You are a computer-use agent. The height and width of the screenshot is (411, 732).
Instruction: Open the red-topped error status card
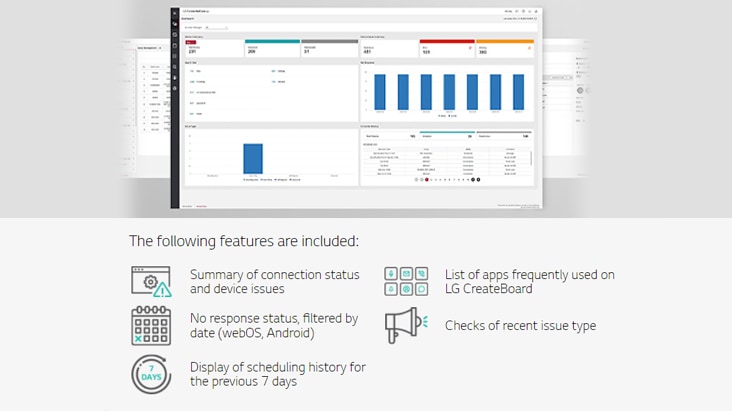click(x=448, y=47)
